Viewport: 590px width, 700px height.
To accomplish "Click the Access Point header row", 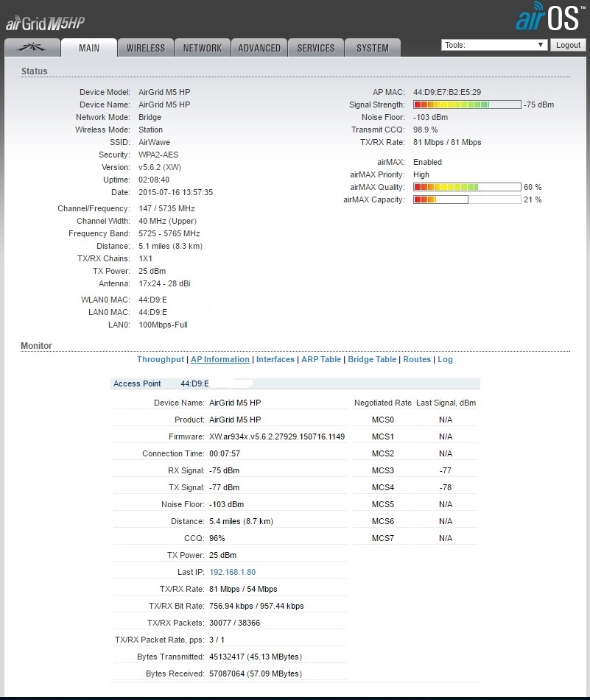I will (x=295, y=383).
